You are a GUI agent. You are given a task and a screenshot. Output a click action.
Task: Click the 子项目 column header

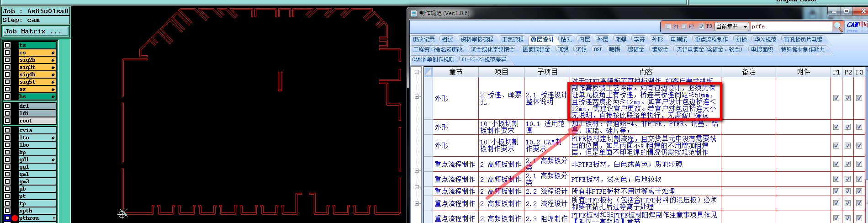tap(547, 72)
